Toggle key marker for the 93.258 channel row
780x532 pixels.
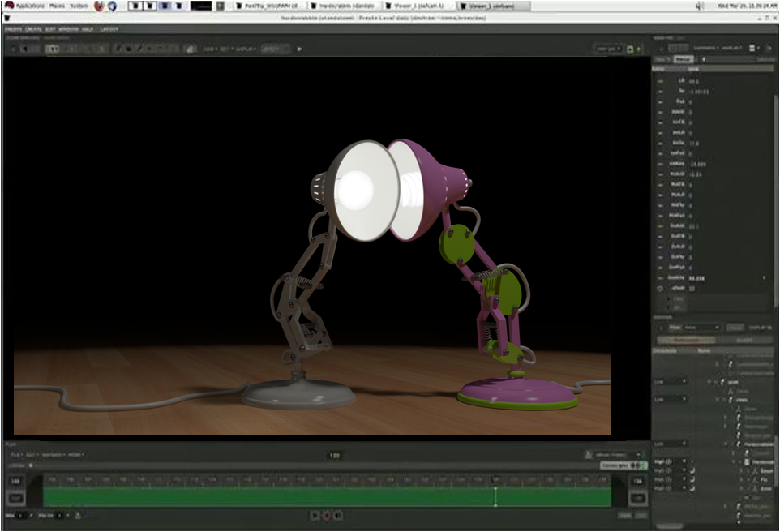coord(661,278)
